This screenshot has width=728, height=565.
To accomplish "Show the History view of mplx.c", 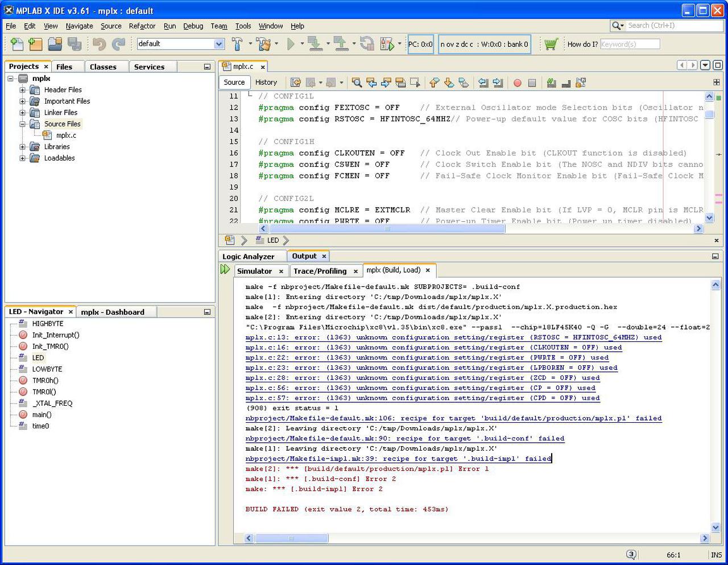I will tap(266, 83).
